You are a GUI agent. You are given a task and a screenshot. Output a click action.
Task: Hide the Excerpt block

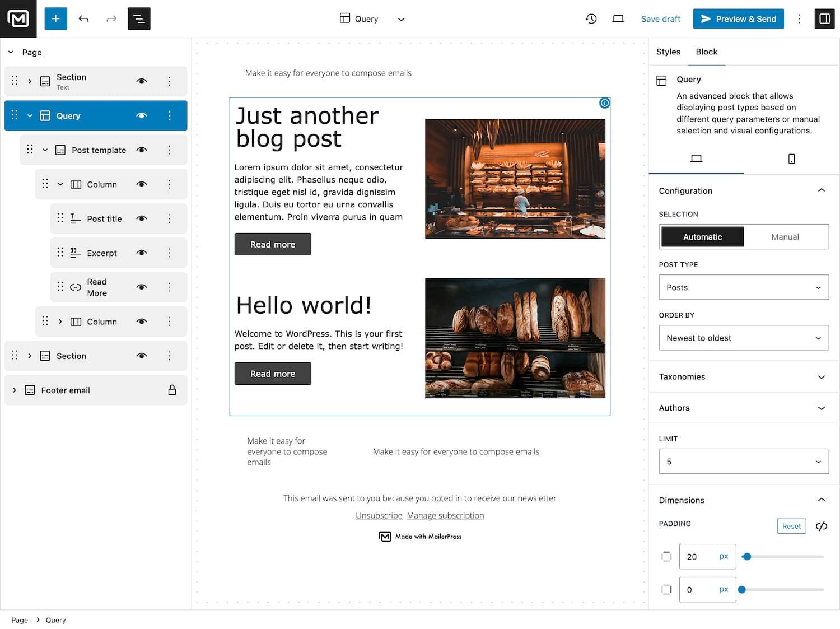tap(142, 253)
